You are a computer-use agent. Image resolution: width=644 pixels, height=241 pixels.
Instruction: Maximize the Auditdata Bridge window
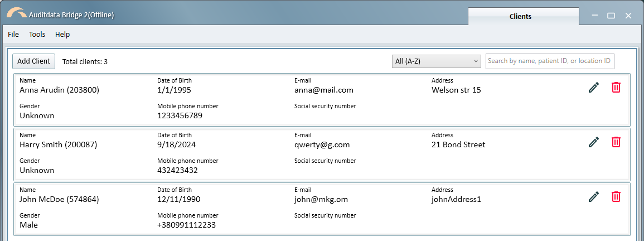click(611, 16)
